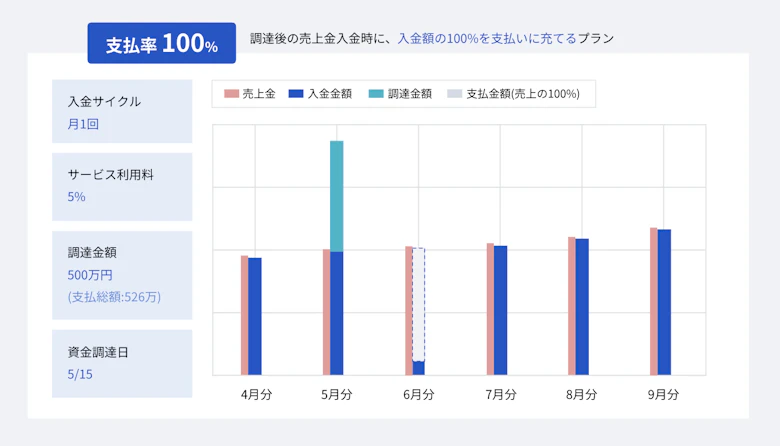The image size is (780, 446).
Task: Click the pink 売上金 bar for 9月分
Action: [x=654, y=301]
